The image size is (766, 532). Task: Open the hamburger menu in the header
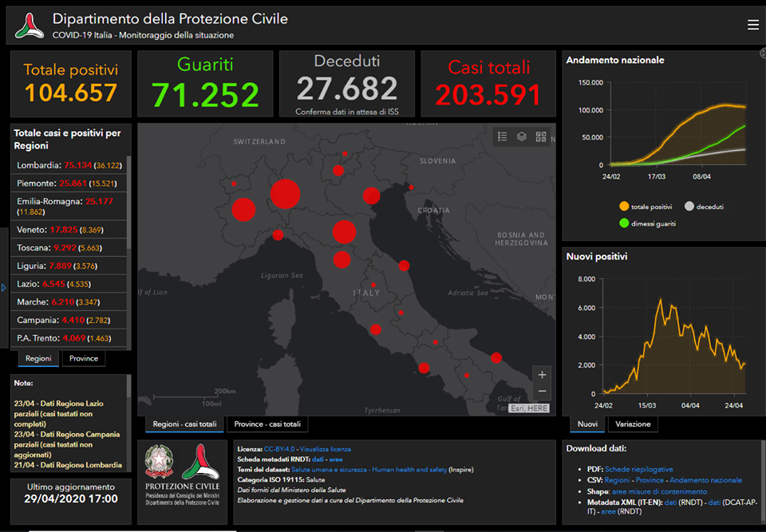752,25
